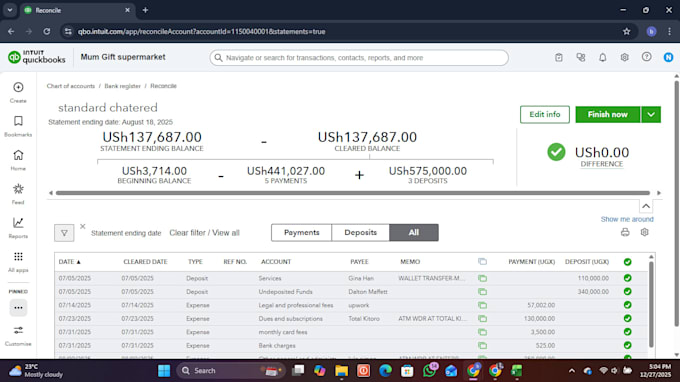Viewport: 680px width, 382px height.
Task: Open attachment icon for upwork expense
Action: [x=482, y=305]
